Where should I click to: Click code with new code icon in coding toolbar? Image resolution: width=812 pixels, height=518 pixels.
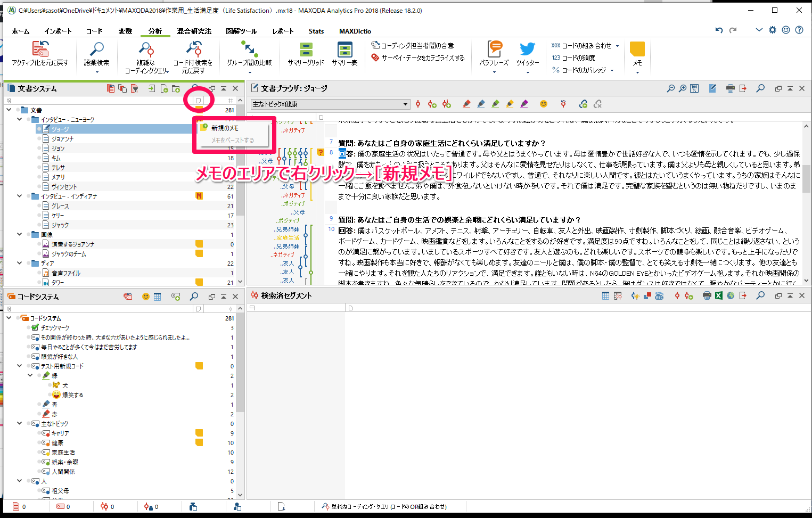[x=432, y=104]
